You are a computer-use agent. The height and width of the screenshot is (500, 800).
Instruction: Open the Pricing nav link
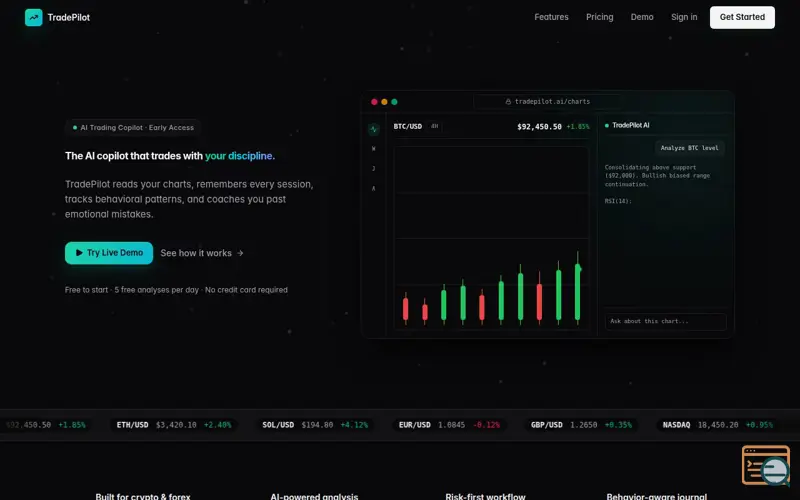(x=599, y=17)
